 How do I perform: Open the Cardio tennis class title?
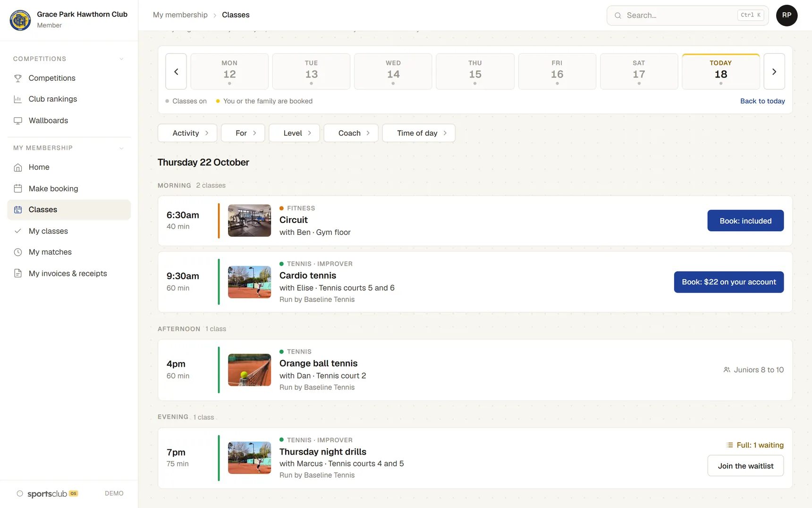click(x=308, y=276)
